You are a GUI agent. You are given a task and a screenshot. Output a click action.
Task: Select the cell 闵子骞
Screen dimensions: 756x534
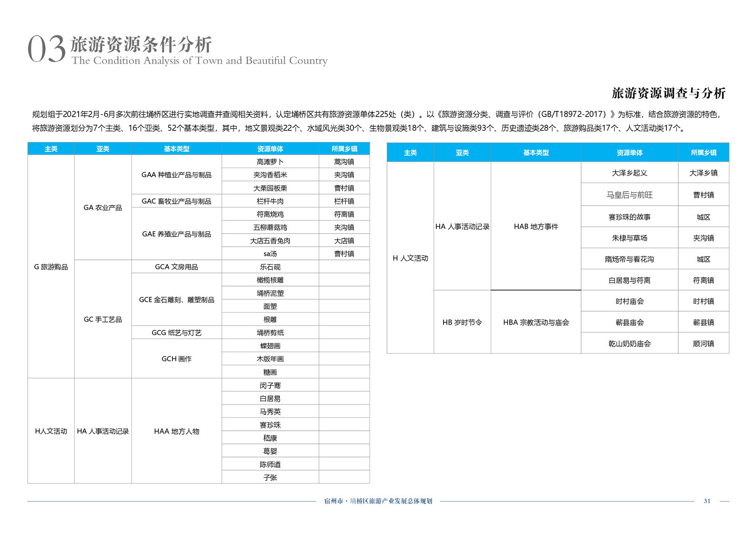click(270, 386)
